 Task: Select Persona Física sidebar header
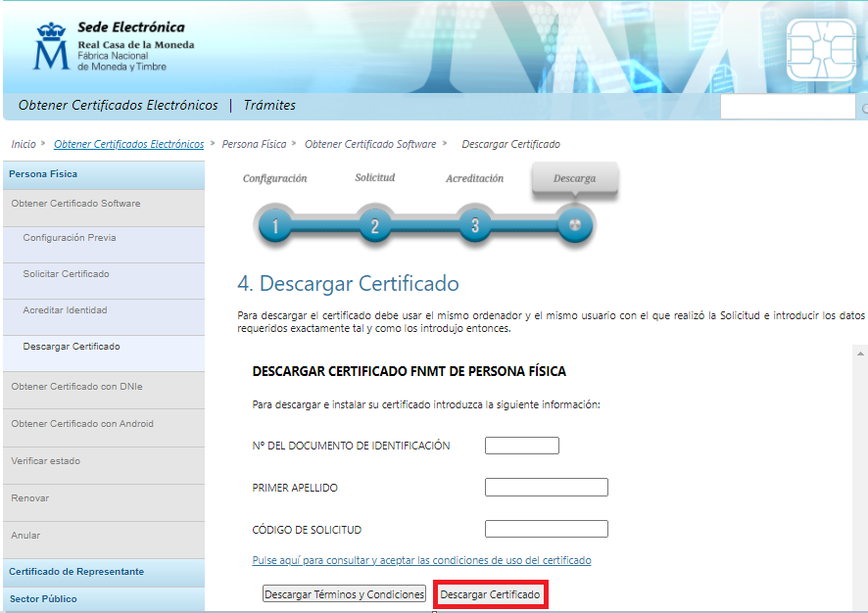coord(104,175)
